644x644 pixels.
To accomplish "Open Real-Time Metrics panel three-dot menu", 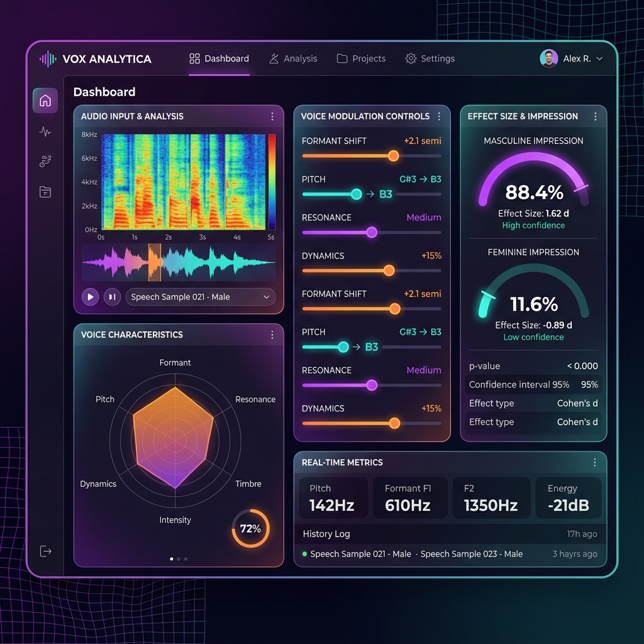I will (x=595, y=463).
